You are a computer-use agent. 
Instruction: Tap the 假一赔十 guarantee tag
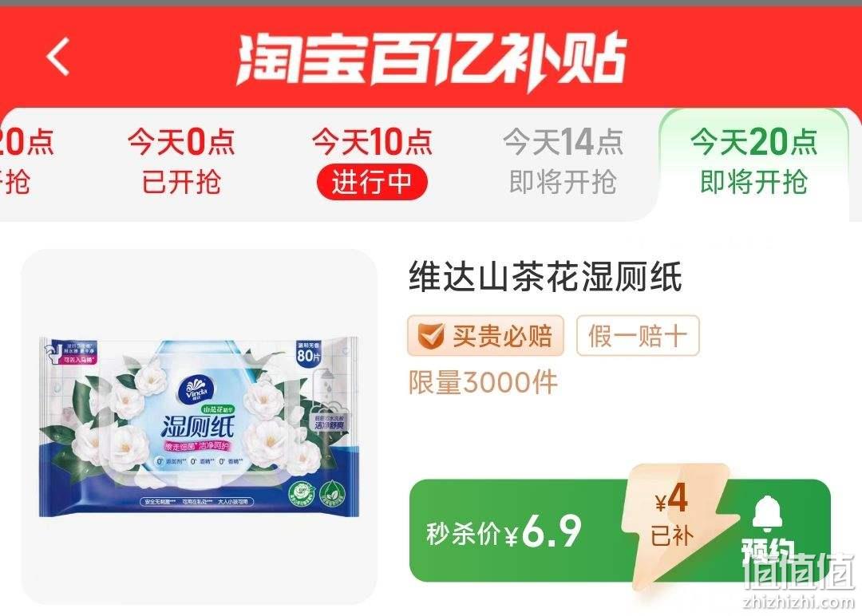click(x=638, y=336)
